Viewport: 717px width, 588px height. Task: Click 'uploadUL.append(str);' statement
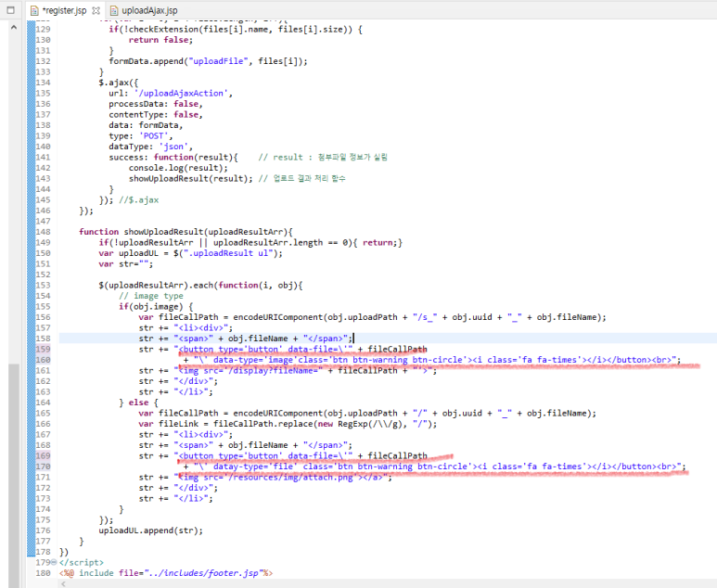pyautogui.click(x=151, y=530)
